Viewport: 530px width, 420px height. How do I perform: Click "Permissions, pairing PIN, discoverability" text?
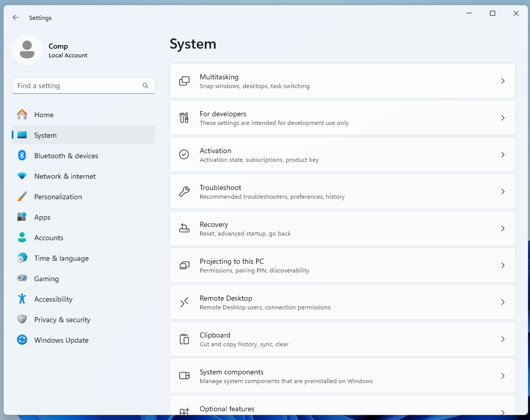coord(255,270)
